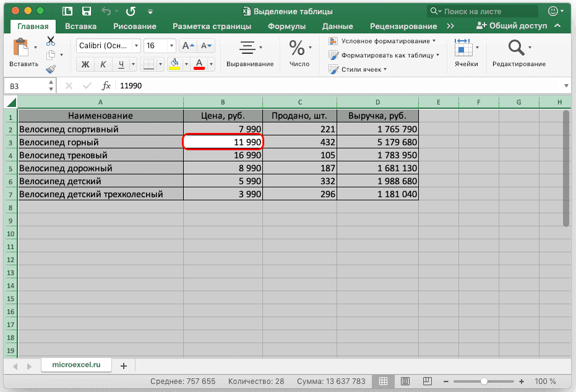Click the Number format percent icon
The height and width of the screenshot is (392, 576).
click(298, 48)
